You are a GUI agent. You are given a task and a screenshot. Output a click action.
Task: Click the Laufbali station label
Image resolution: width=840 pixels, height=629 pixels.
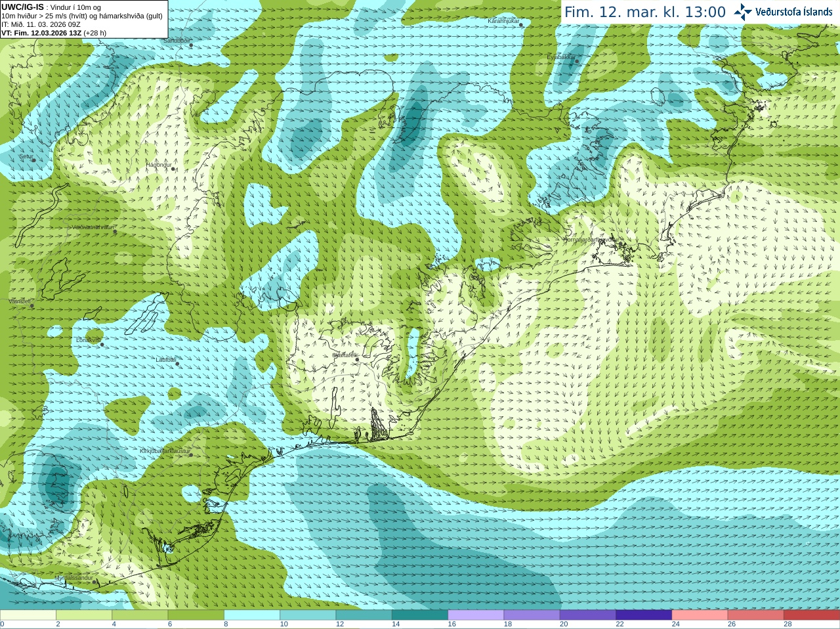pos(165,360)
